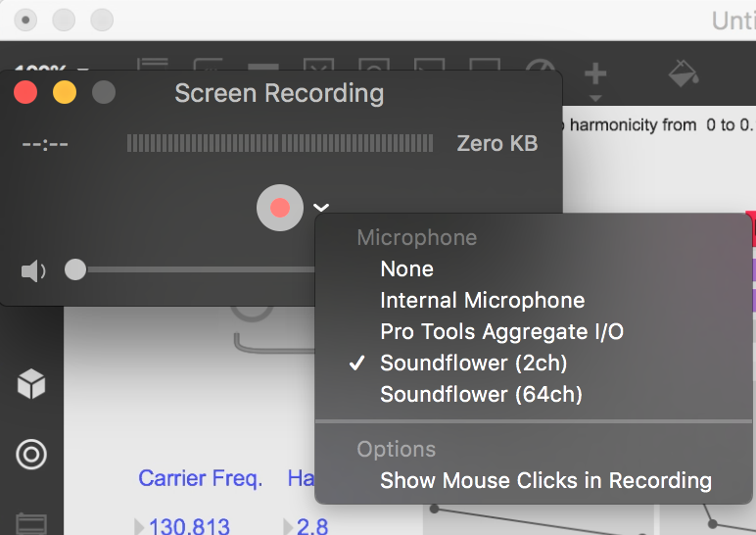Viewport: 756px width, 535px height.
Task: Click the audio level meter bar
Action: point(280,143)
